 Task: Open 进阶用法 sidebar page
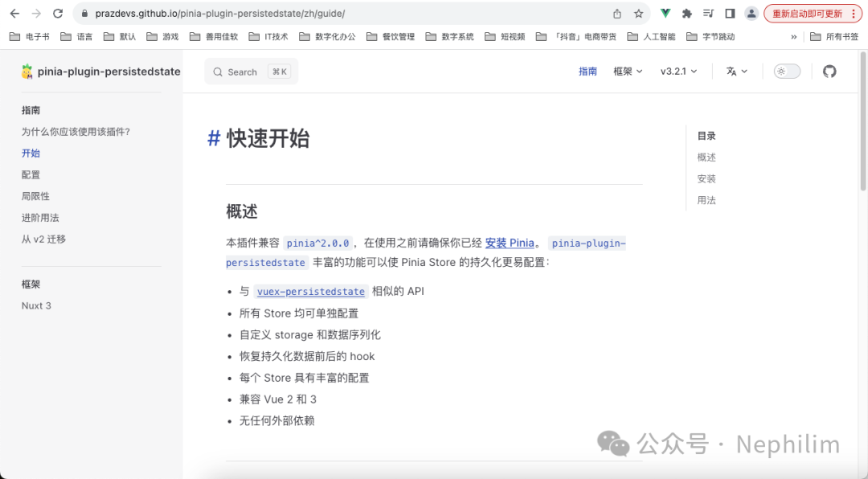tap(40, 218)
